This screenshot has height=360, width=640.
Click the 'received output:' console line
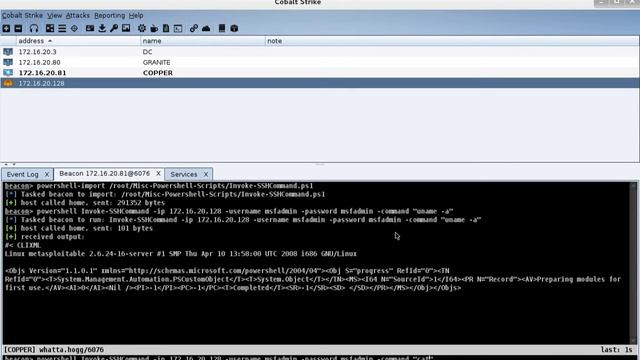click(x=45, y=237)
